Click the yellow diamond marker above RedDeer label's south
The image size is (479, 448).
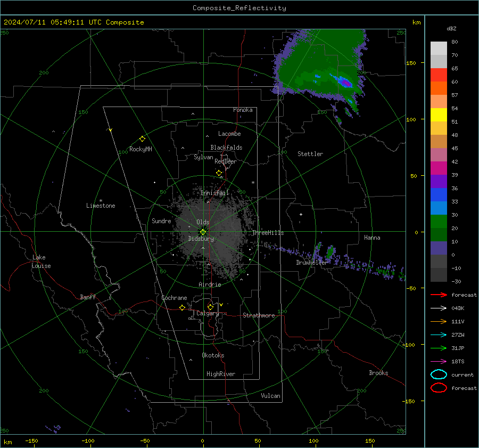pos(219,173)
